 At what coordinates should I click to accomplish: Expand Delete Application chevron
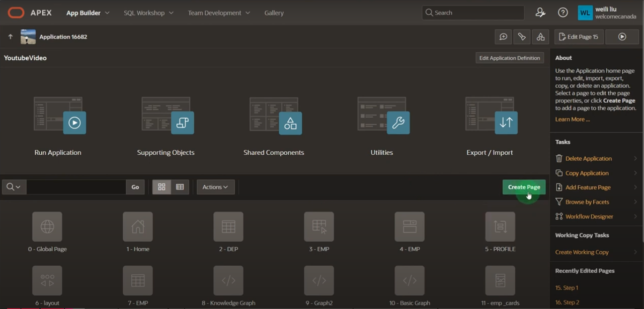[x=635, y=158]
